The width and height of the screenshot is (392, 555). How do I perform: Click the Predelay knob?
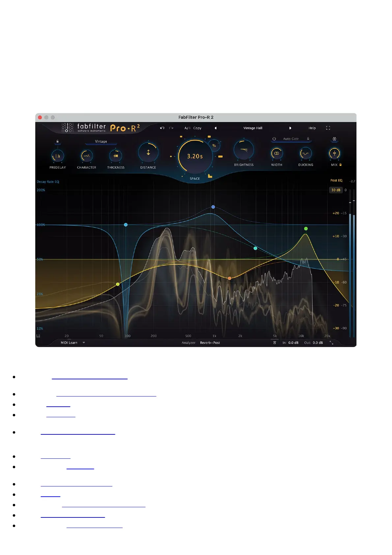pos(58,156)
